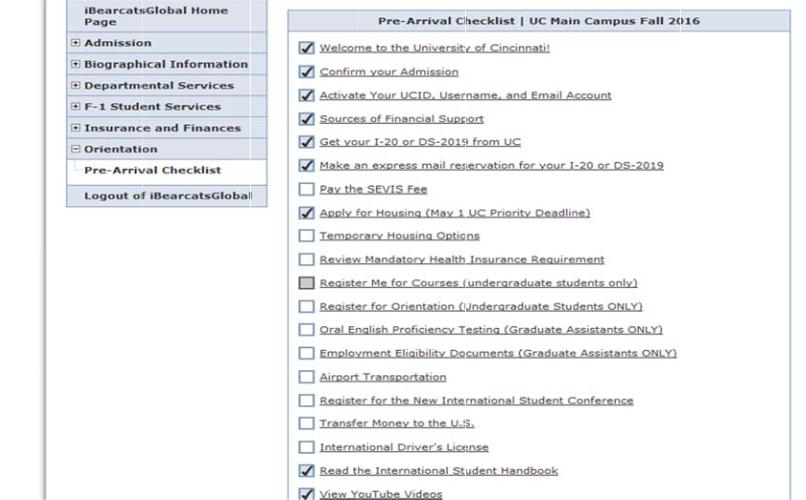Screen dimensions: 806x500
Task: Expand F-1 Student Services section
Action: (x=76, y=106)
